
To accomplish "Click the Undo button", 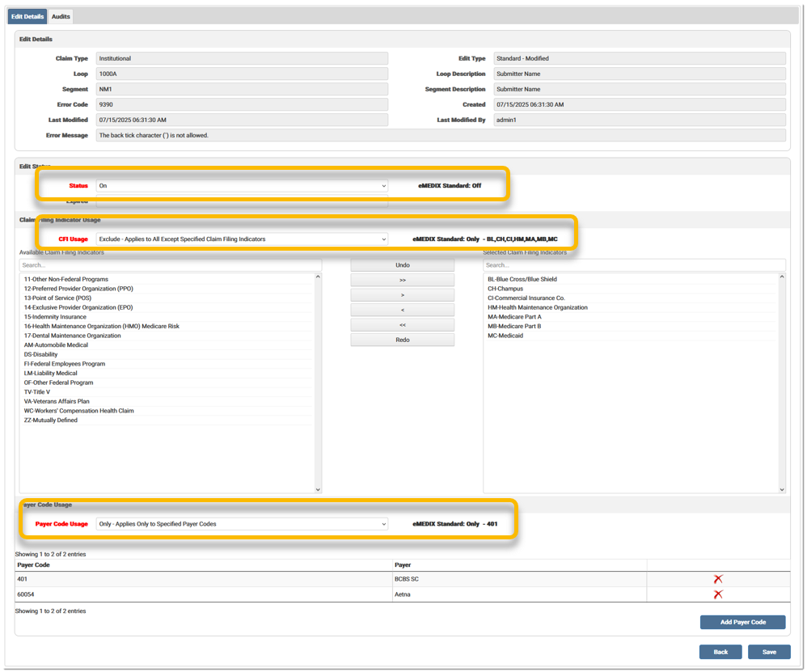I will point(402,265).
